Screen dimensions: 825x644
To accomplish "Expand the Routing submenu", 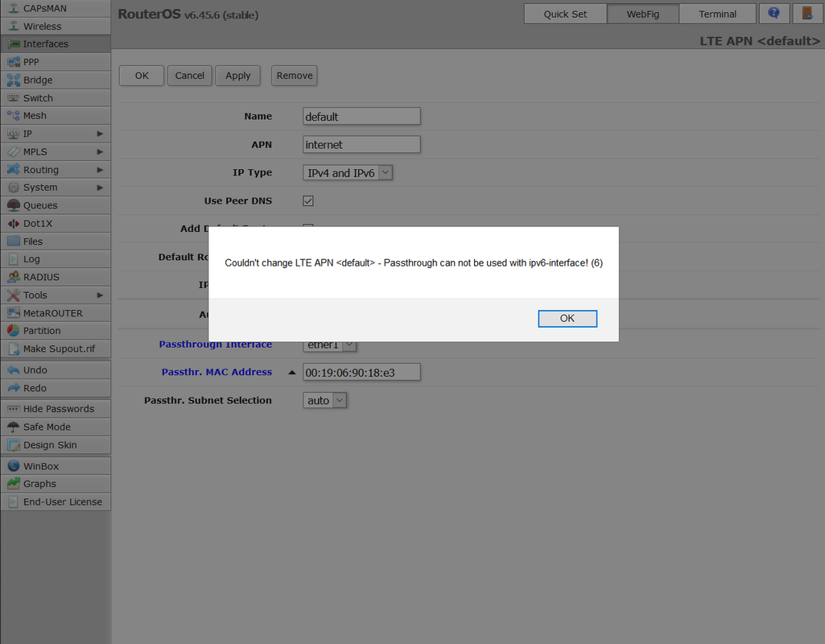I will coord(100,170).
